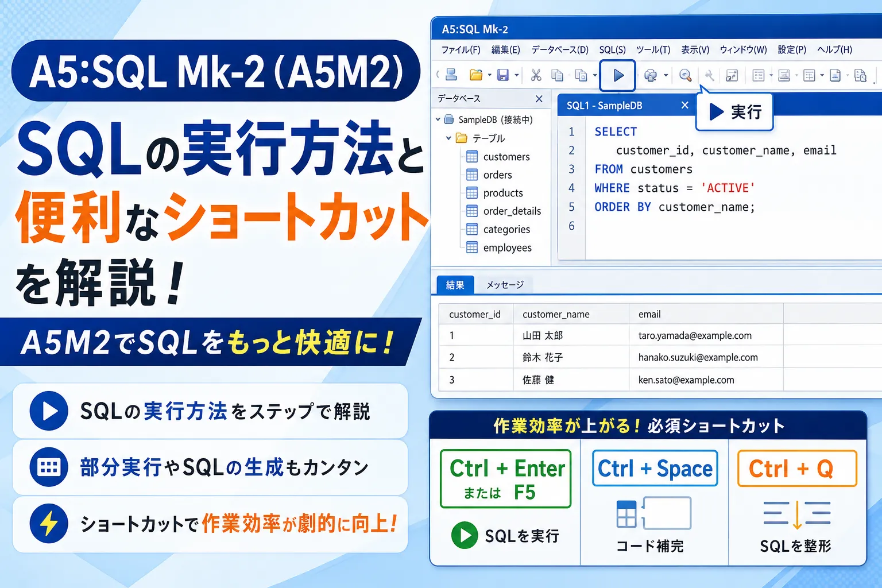This screenshot has width=882, height=588.
Task: Open the SQL(S) menu
Action: tap(612, 50)
